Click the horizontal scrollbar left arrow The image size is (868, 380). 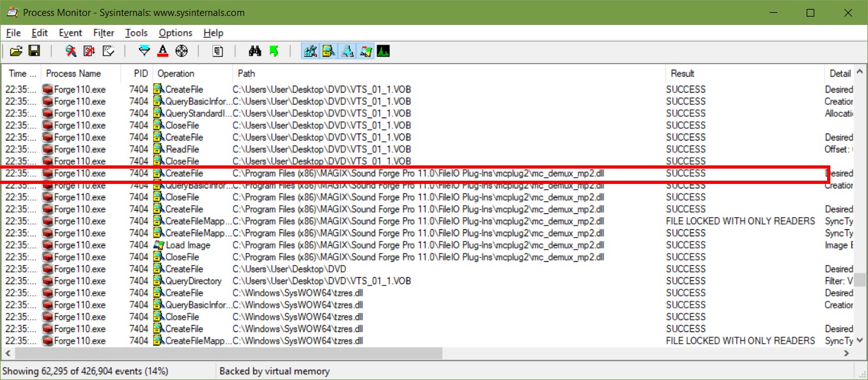coord(8,353)
